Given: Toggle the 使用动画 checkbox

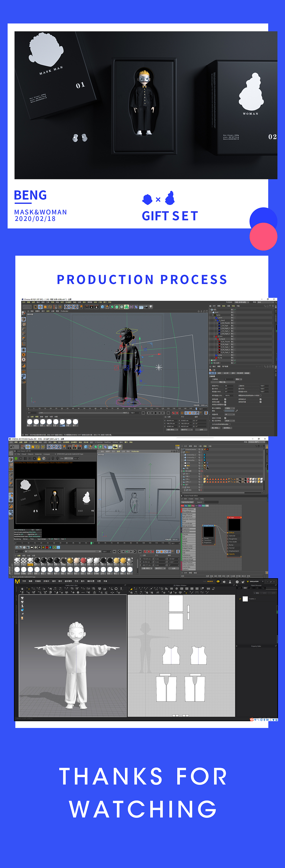Looking at the screenshot, I should click(x=225, y=399).
